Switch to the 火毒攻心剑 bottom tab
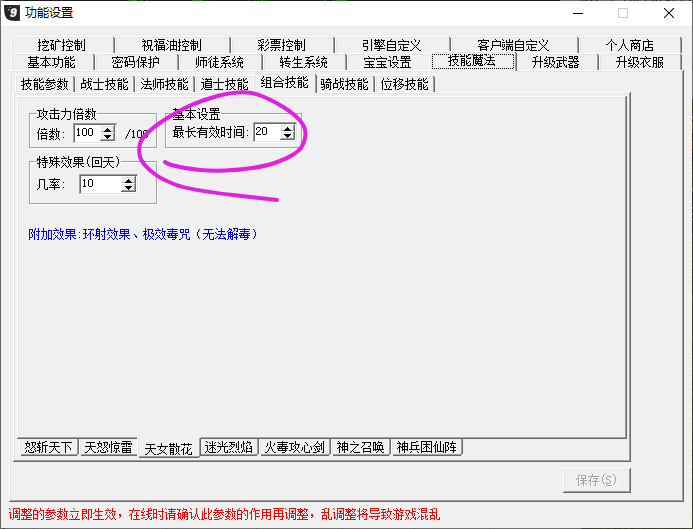The width and height of the screenshot is (693, 529). click(x=296, y=447)
